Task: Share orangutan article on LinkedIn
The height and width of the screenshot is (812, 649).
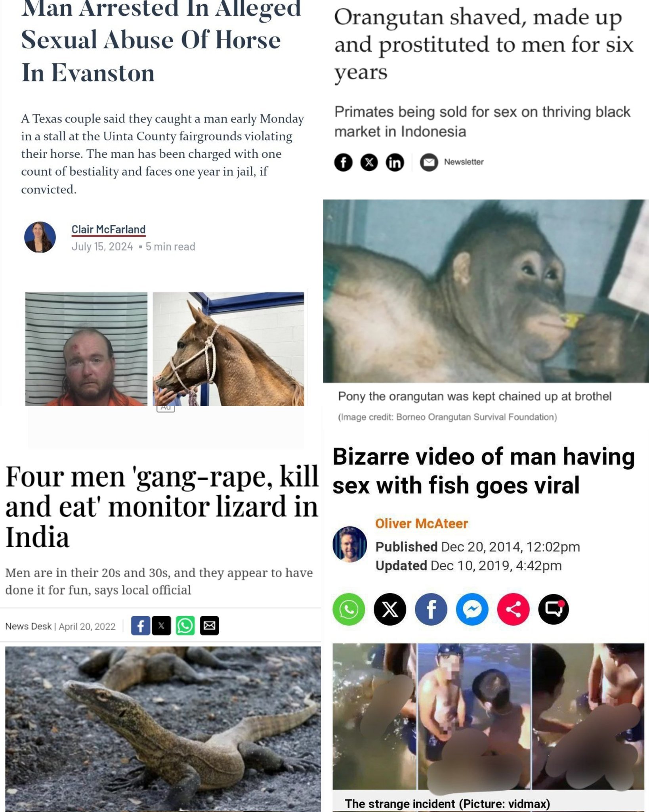Action: coord(395,162)
